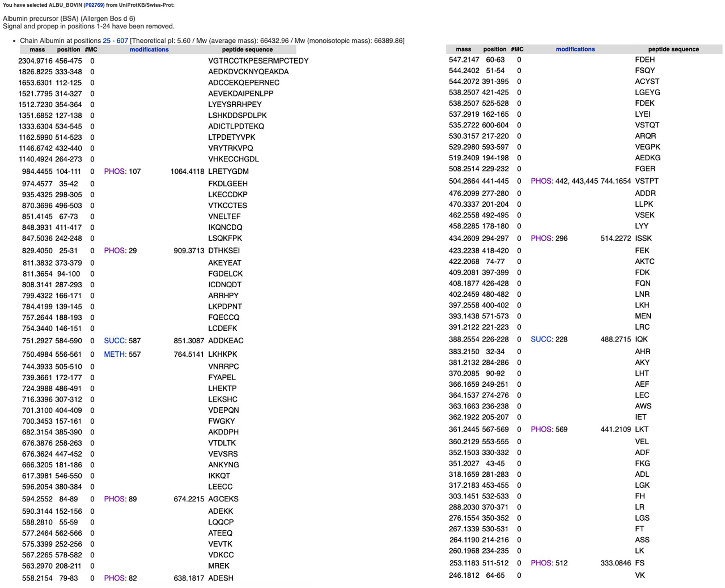Screen dimensions: 725x588
Task: Select peptide sequence VTKCCTES
Action: coord(228,205)
